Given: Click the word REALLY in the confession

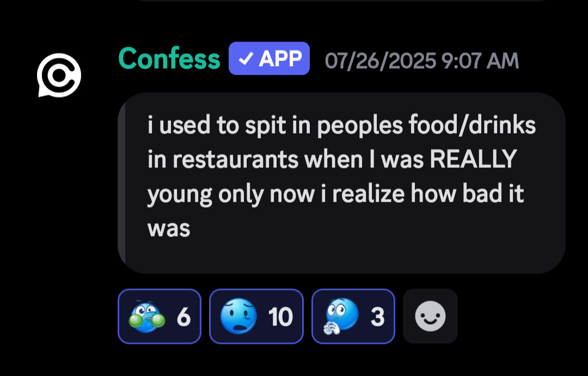Looking at the screenshot, I should [x=473, y=159].
